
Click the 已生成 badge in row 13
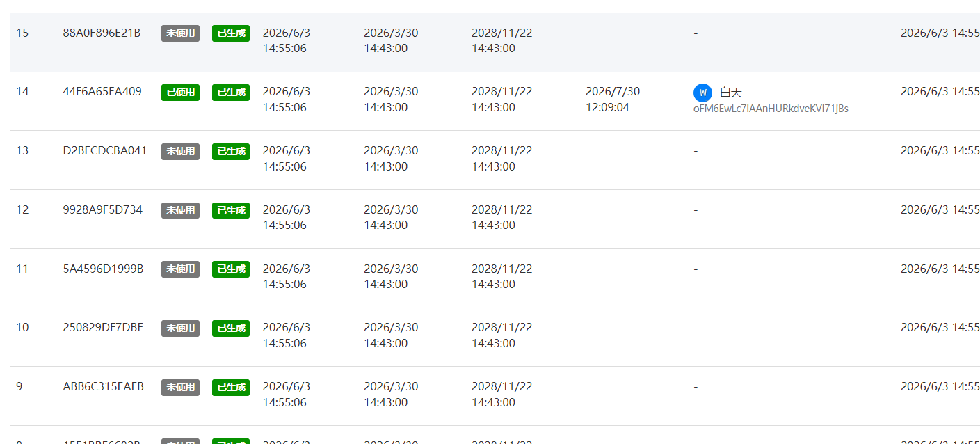[231, 151]
